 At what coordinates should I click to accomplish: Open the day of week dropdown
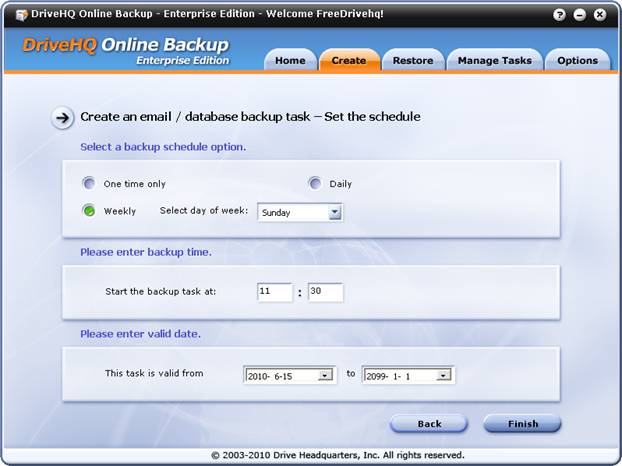click(335, 212)
